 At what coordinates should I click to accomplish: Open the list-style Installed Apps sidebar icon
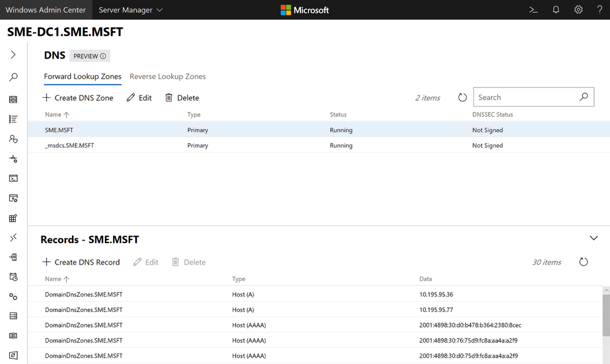click(x=13, y=119)
